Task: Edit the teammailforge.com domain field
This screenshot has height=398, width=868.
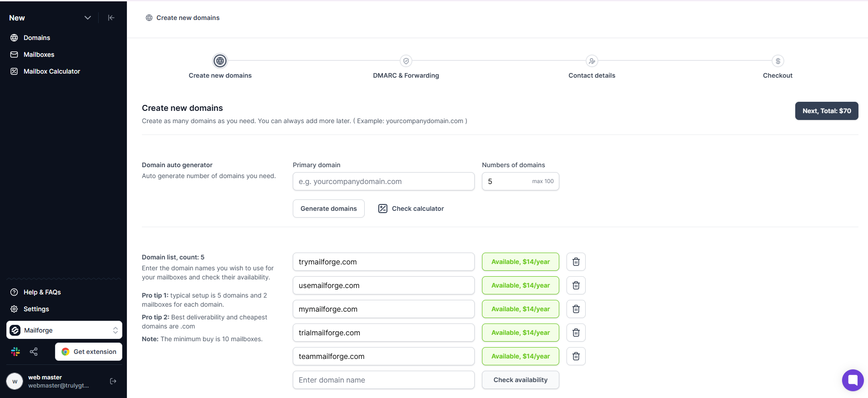Action: click(384, 356)
